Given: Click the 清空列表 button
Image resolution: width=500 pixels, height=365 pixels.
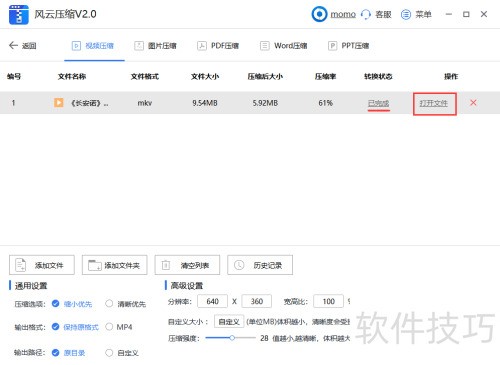Looking at the screenshot, I should (187, 265).
